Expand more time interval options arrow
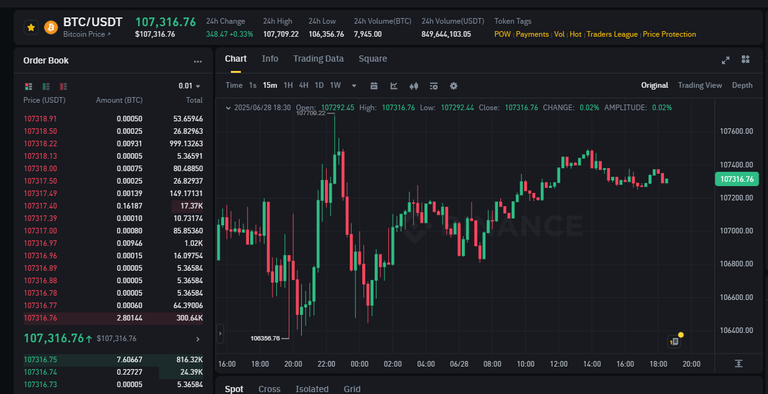This screenshot has height=394, width=768. click(354, 85)
